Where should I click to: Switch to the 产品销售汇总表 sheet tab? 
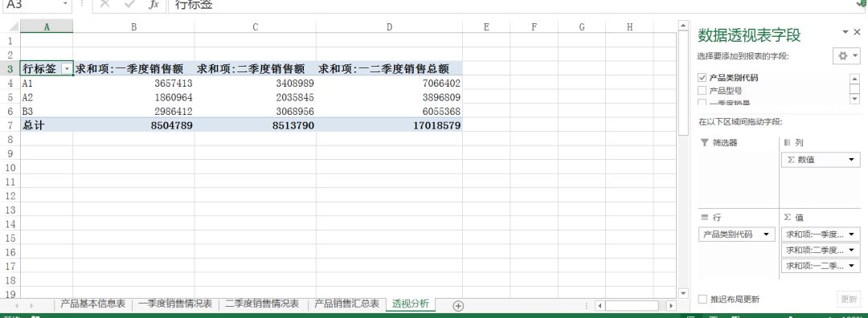click(347, 304)
